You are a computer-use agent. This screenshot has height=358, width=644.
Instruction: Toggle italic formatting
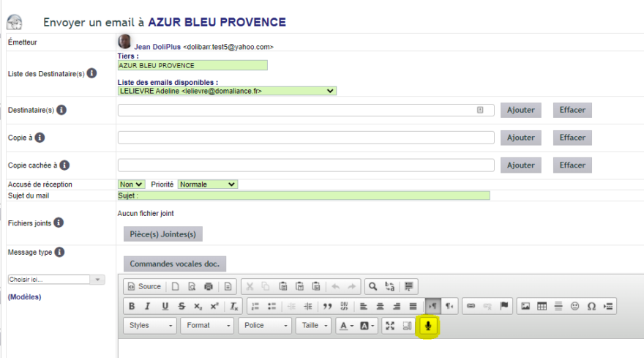coord(147,306)
